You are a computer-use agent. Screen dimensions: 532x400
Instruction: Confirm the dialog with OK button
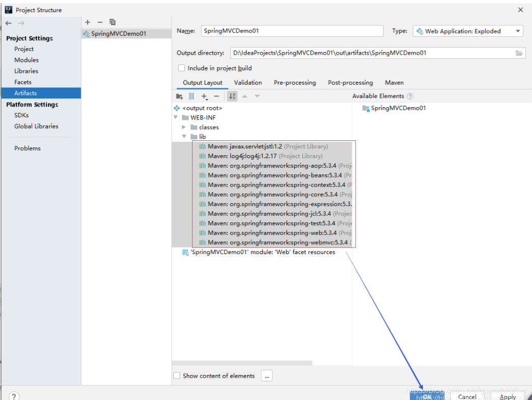click(427, 396)
